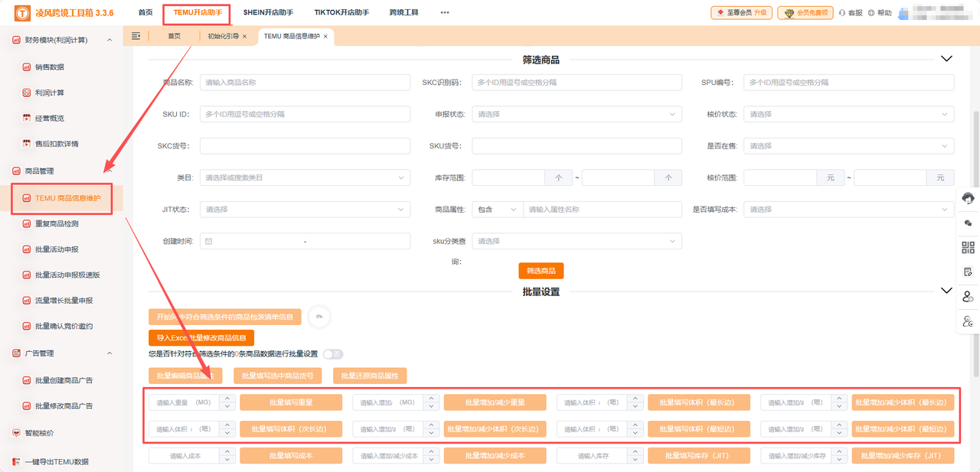980x472 pixels.
Task: Open the 是否在售 dropdown
Action: click(848, 146)
